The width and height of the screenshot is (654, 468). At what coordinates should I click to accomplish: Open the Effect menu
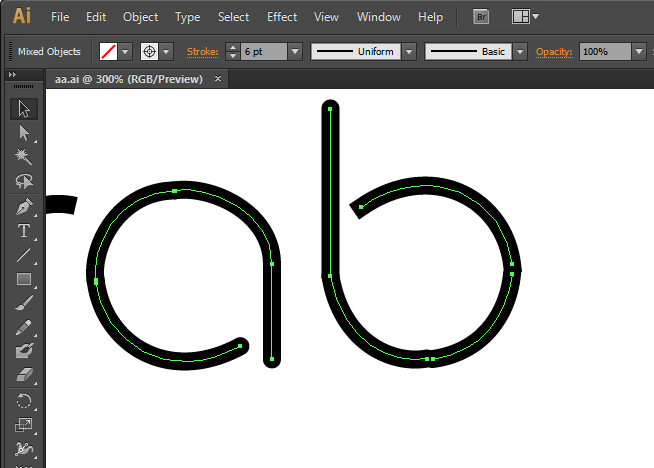pos(282,17)
